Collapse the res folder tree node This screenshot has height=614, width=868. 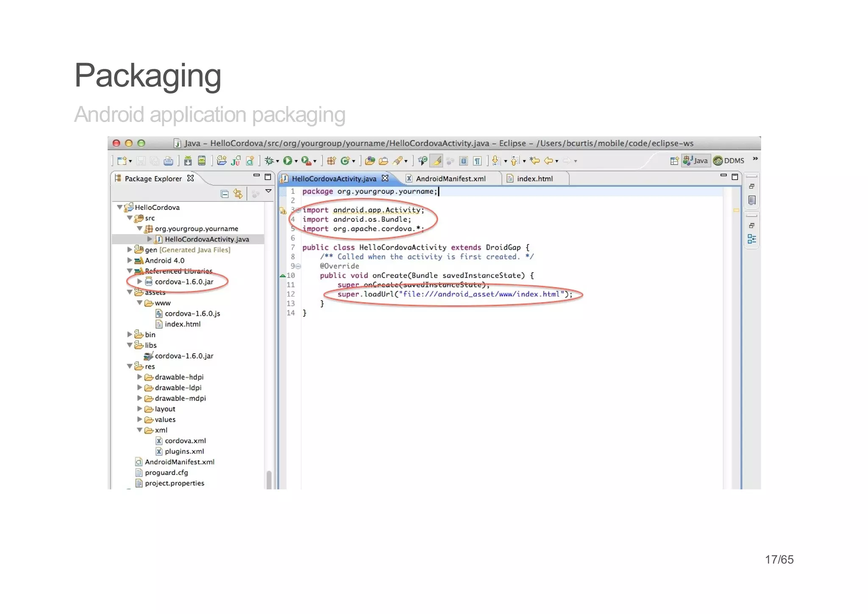point(130,366)
